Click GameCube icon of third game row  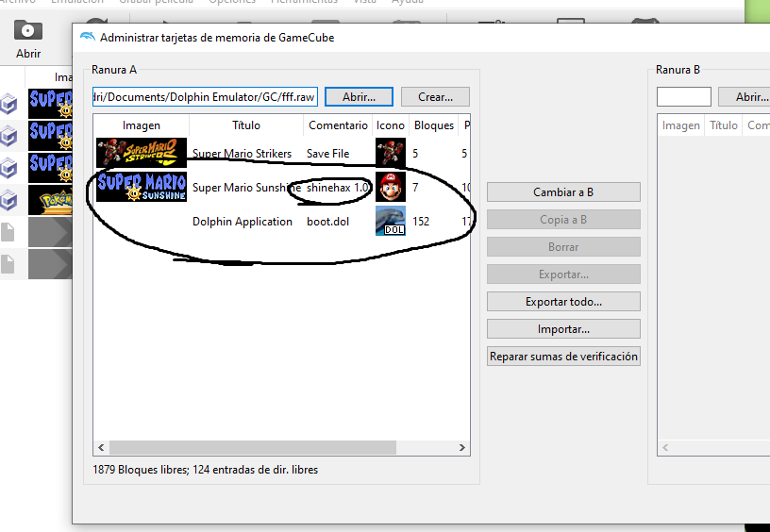[8, 168]
